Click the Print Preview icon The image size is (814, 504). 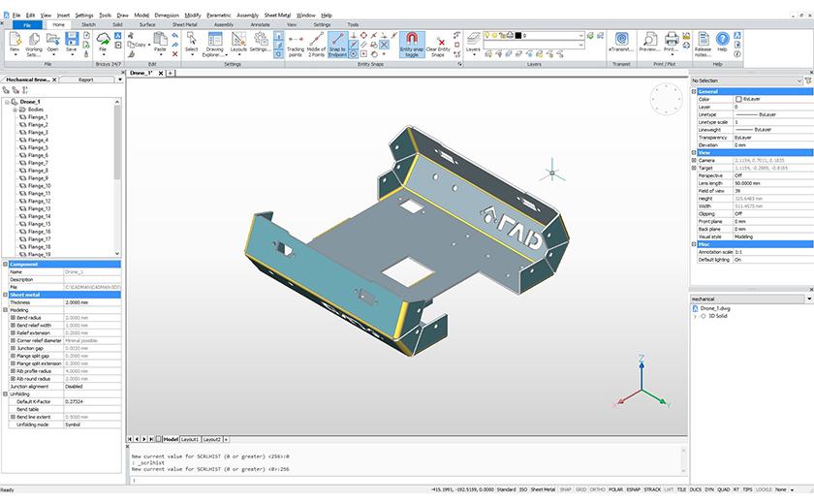tap(648, 39)
